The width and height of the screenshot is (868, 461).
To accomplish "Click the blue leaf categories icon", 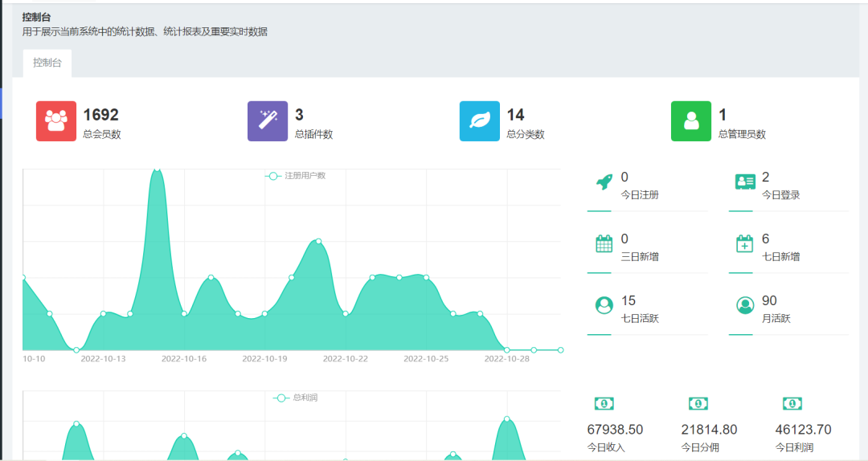I will coord(480,121).
